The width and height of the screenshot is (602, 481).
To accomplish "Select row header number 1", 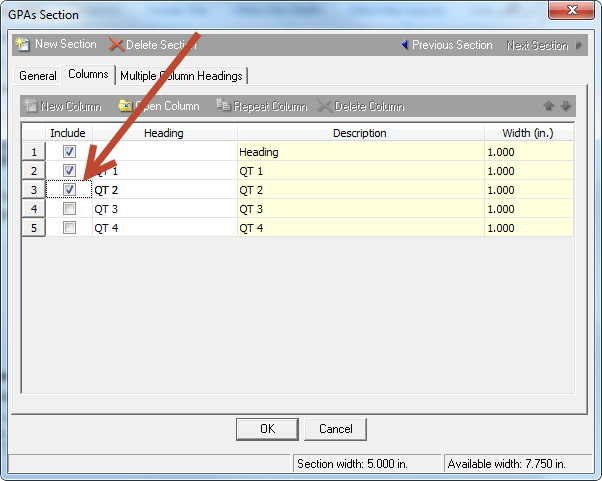I will click(34, 152).
